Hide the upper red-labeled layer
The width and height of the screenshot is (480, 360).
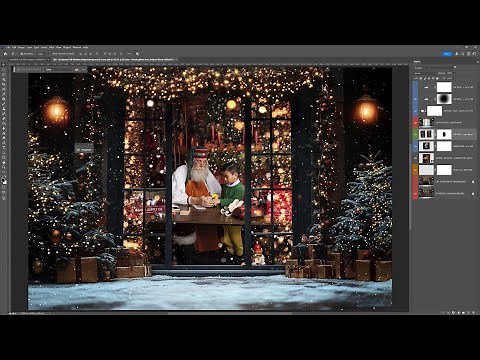(x=415, y=123)
